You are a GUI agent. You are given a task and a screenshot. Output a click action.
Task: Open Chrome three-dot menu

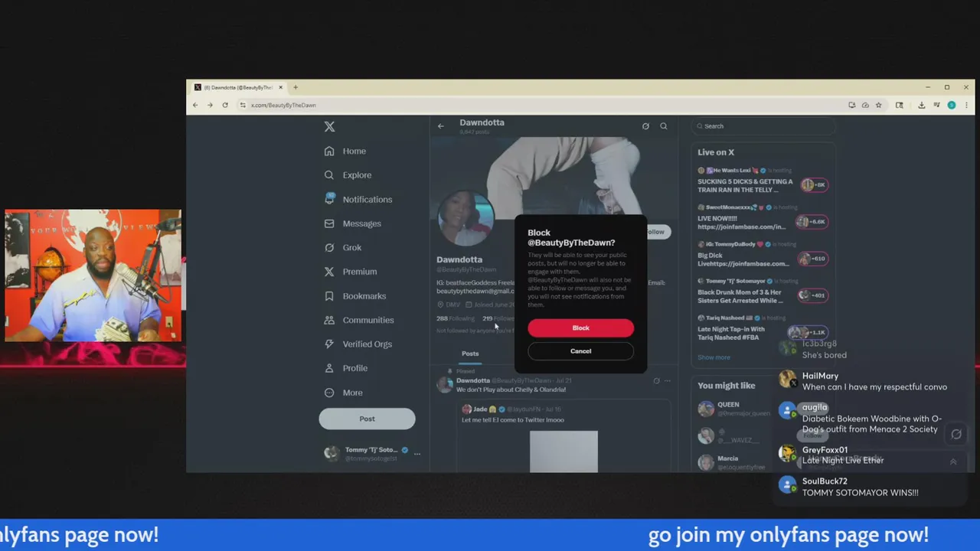point(966,105)
